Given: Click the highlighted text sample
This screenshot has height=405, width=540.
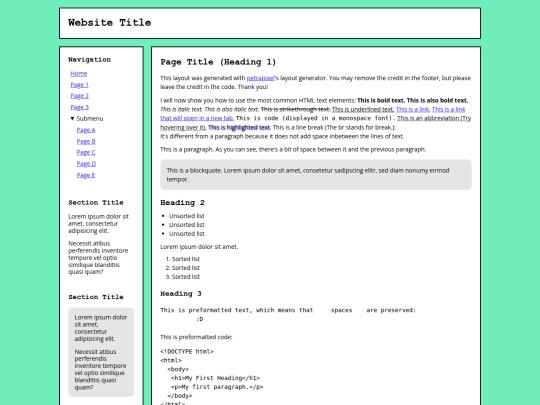Looking at the screenshot, I should tap(239, 127).
